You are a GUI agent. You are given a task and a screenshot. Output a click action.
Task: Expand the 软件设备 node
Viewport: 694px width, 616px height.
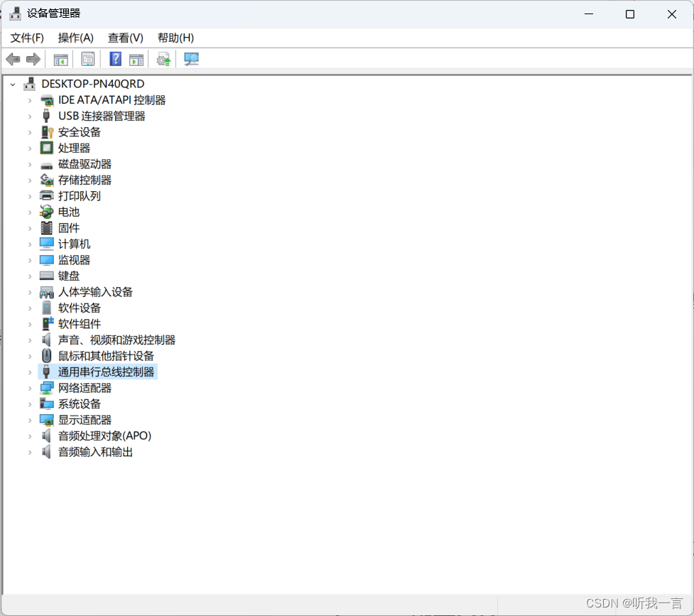click(x=30, y=308)
